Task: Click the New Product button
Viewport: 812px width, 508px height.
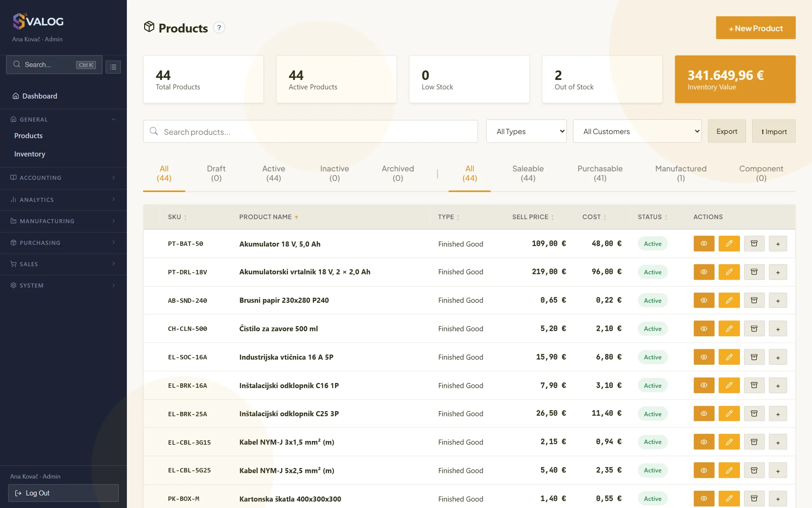Action: [x=755, y=28]
